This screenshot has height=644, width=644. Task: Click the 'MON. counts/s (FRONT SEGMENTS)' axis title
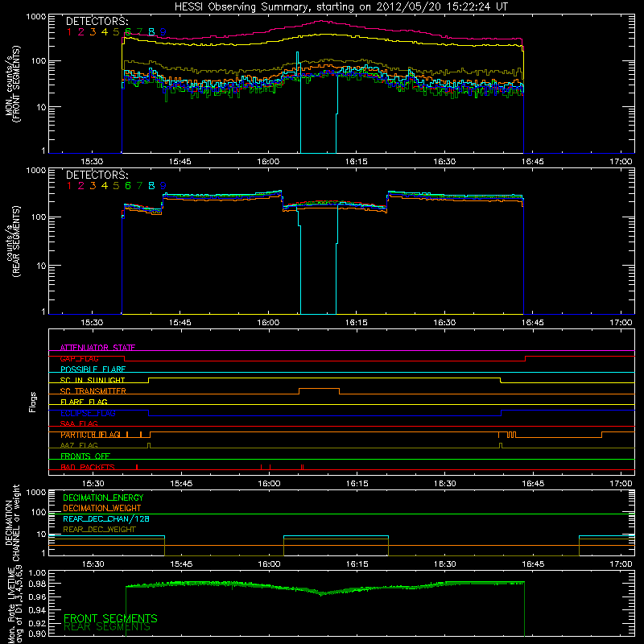click(x=13, y=84)
